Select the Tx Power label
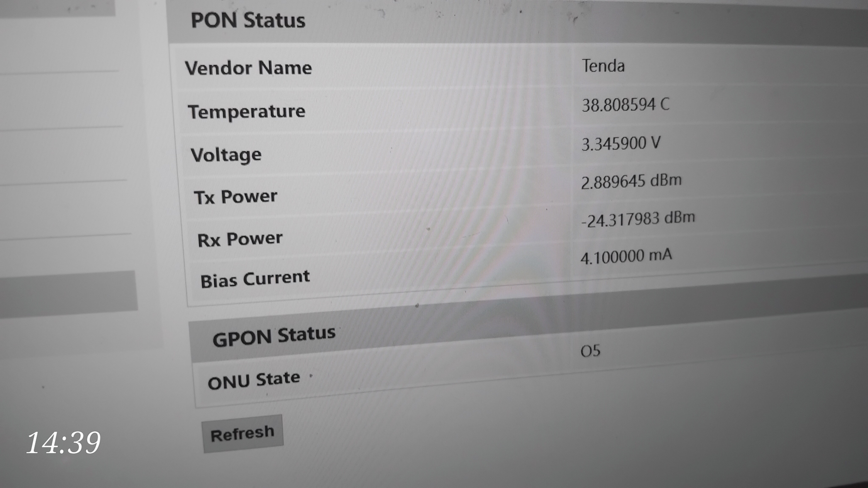This screenshot has width=868, height=488. pyautogui.click(x=235, y=197)
